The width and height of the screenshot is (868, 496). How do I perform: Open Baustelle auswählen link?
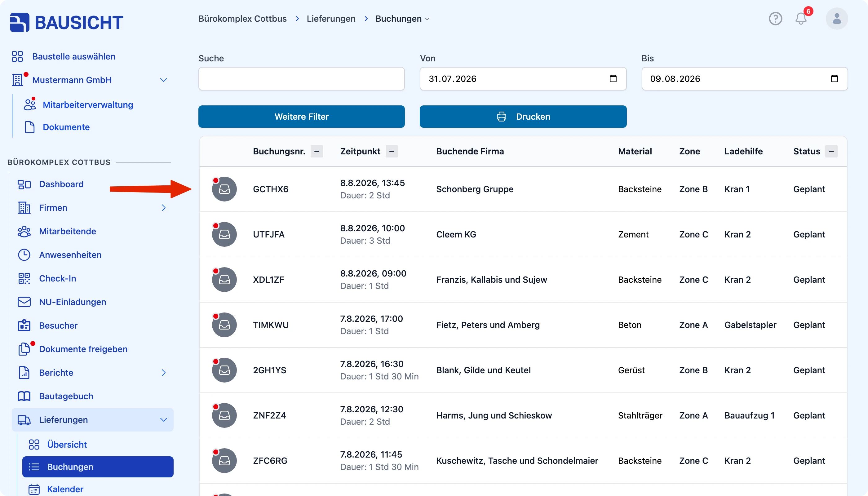(74, 56)
